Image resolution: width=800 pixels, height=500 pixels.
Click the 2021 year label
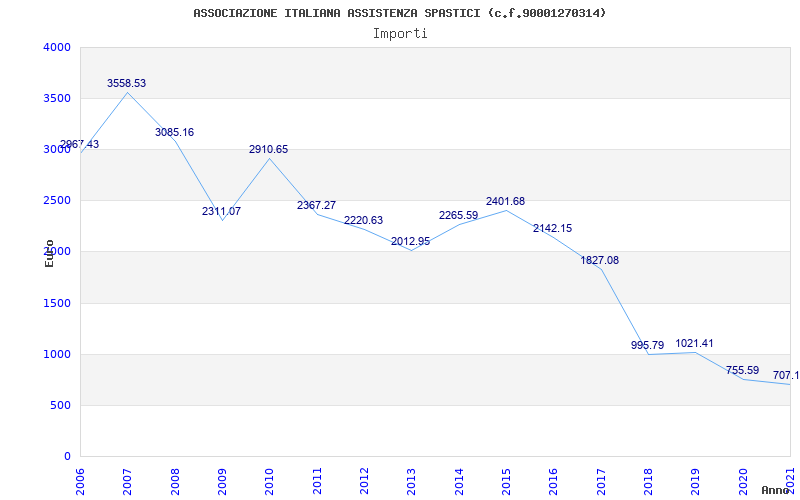(x=790, y=481)
